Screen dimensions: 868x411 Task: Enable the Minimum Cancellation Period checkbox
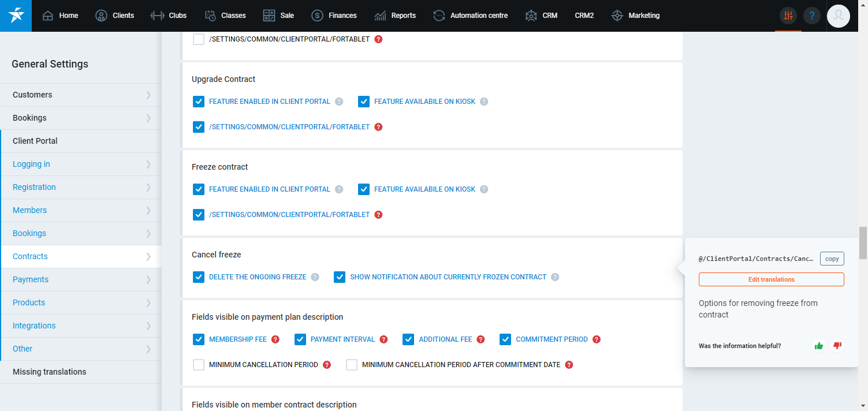click(x=199, y=365)
